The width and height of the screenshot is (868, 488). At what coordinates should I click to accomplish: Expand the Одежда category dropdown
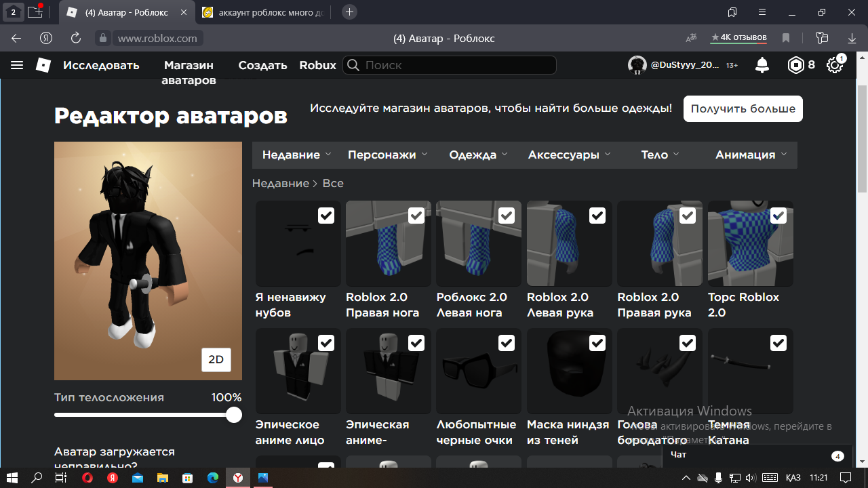pyautogui.click(x=478, y=155)
